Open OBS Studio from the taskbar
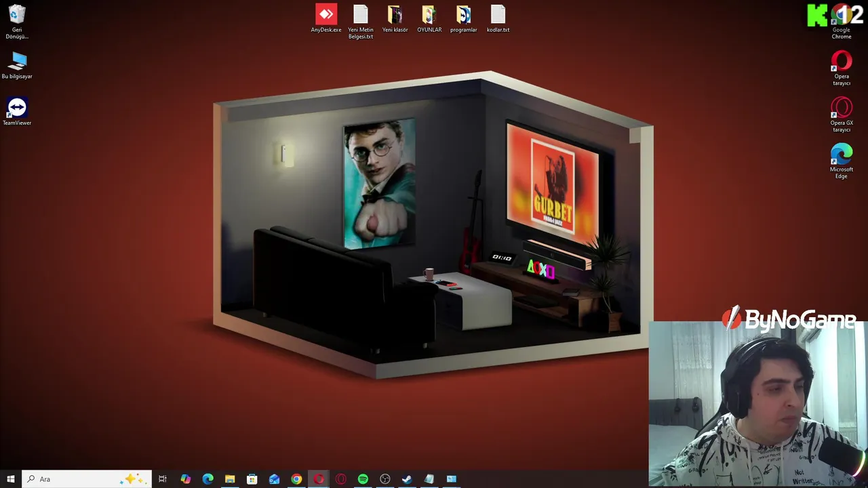Viewport: 868px width, 488px height. tap(385, 479)
